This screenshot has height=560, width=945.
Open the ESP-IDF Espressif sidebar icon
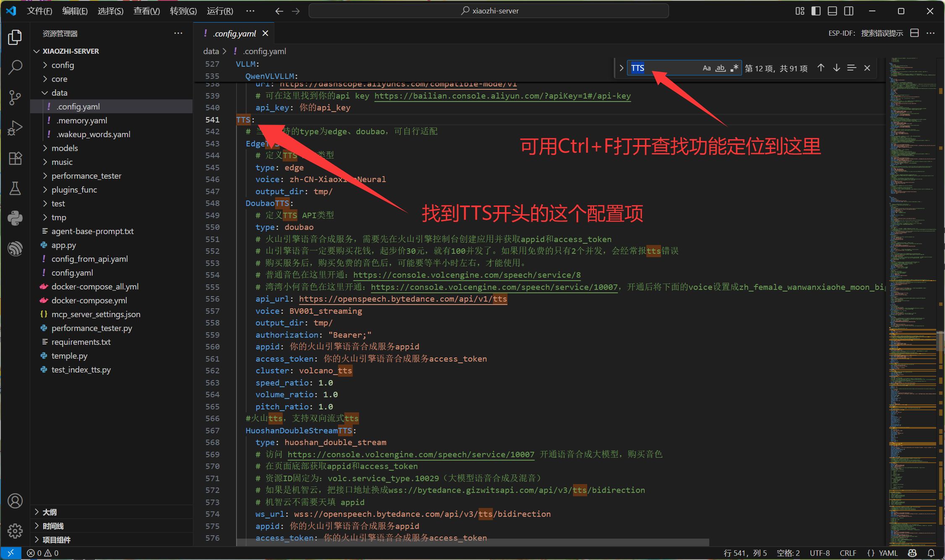[x=15, y=248]
